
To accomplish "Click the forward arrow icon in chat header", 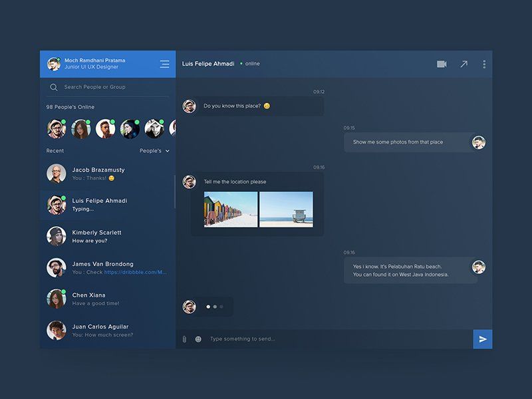I will click(x=464, y=64).
